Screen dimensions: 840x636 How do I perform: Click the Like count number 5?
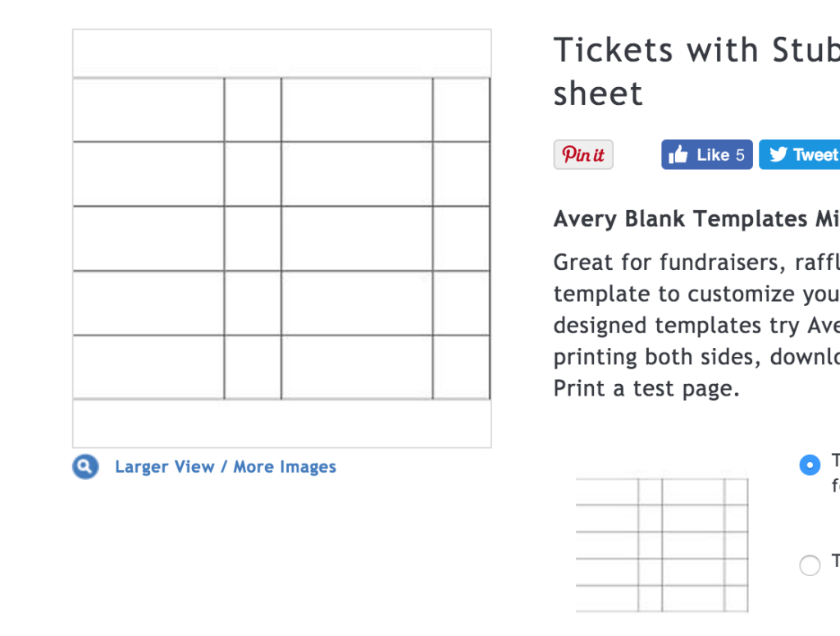(740, 155)
